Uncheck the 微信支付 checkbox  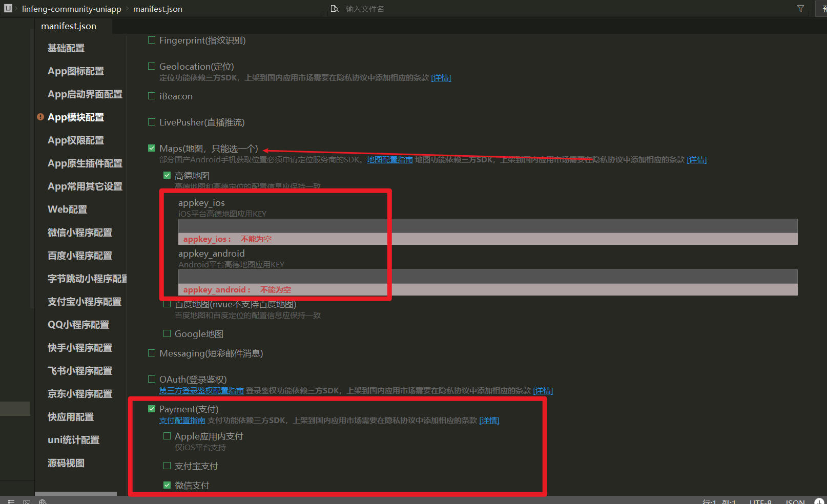pyautogui.click(x=167, y=485)
